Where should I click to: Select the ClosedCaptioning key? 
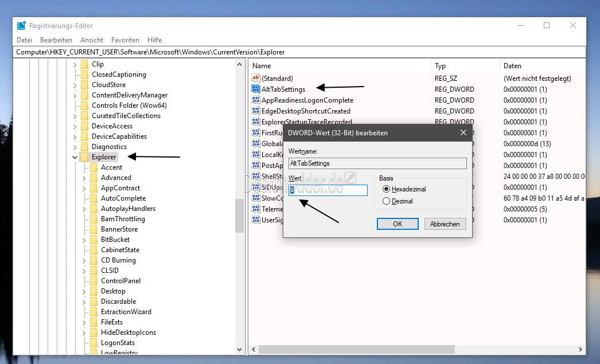(119, 74)
